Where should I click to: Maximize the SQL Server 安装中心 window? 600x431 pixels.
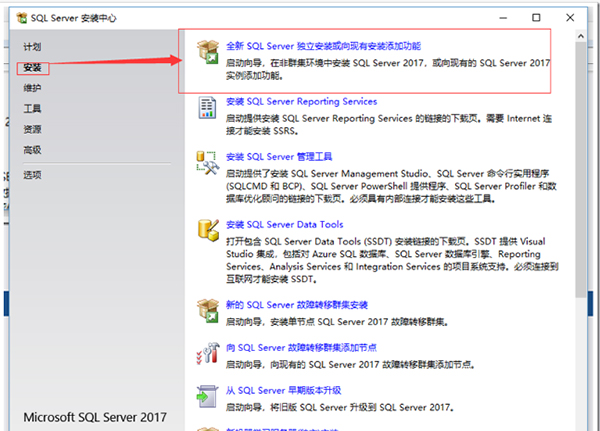click(x=536, y=18)
